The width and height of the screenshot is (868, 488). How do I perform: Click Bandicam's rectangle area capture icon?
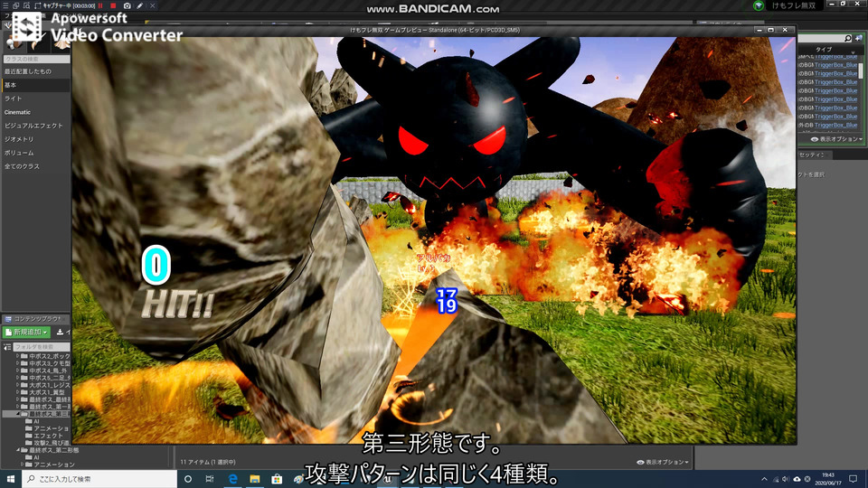pos(38,5)
